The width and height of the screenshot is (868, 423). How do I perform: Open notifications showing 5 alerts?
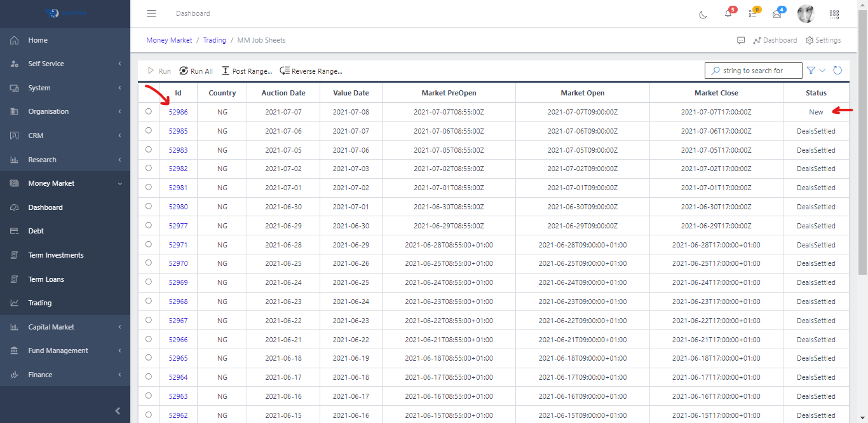[728, 14]
